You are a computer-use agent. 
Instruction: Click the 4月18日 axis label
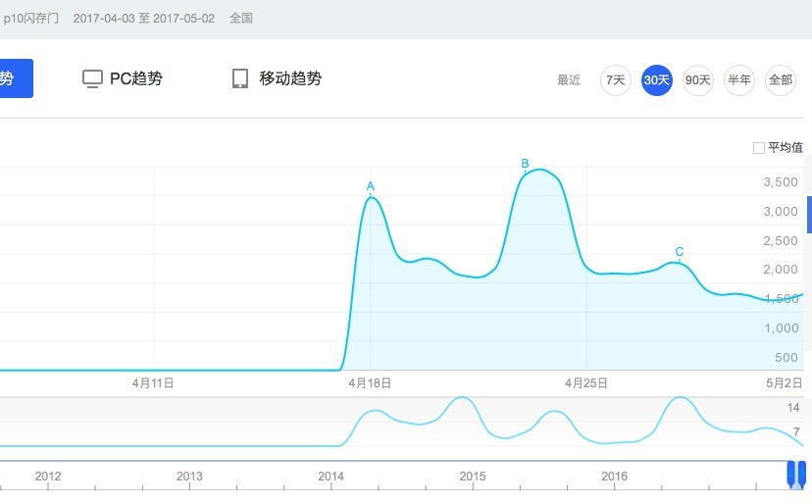(370, 383)
